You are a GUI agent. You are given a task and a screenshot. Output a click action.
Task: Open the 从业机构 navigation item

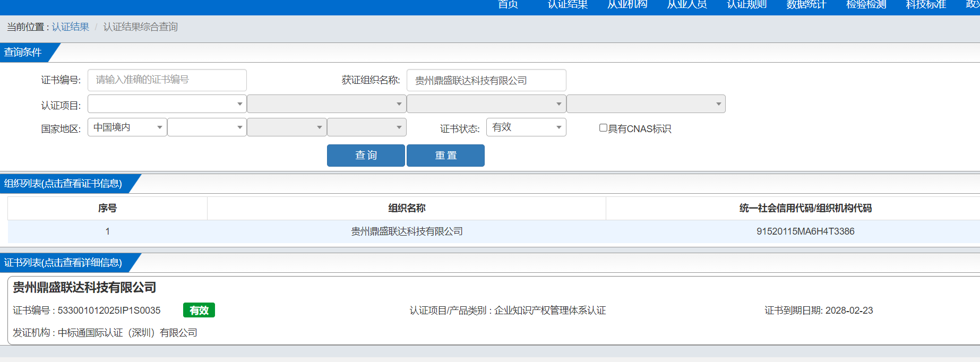tap(627, 5)
